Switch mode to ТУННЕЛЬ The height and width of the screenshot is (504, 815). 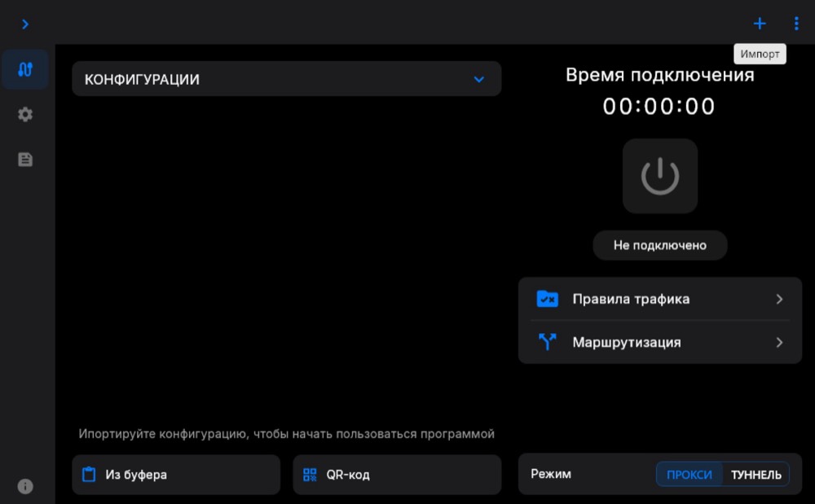pos(756,475)
